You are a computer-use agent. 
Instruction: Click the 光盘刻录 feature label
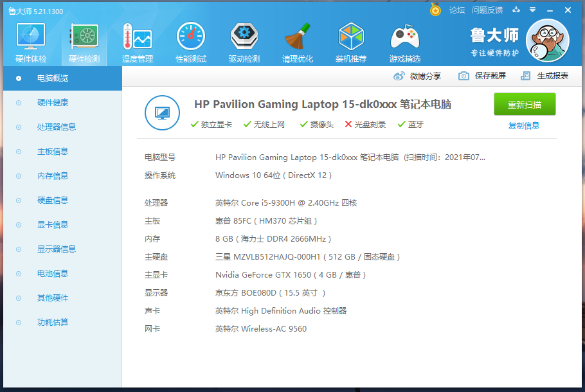coord(370,125)
